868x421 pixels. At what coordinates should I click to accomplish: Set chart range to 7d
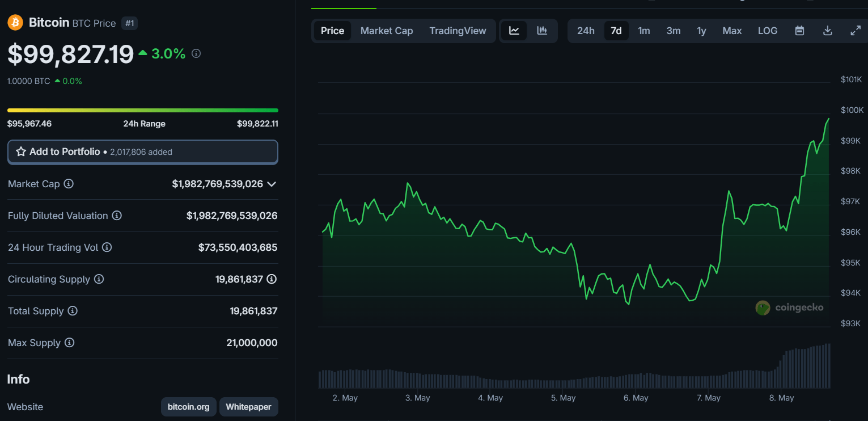616,31
